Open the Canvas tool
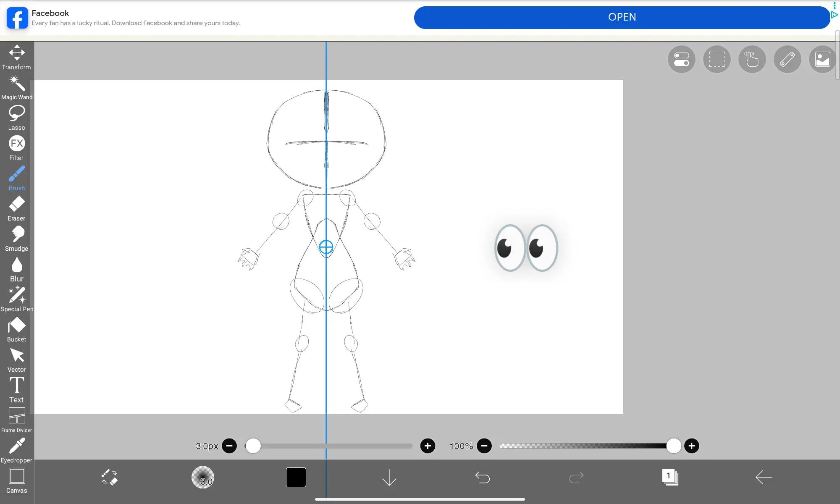 (17, 481)
